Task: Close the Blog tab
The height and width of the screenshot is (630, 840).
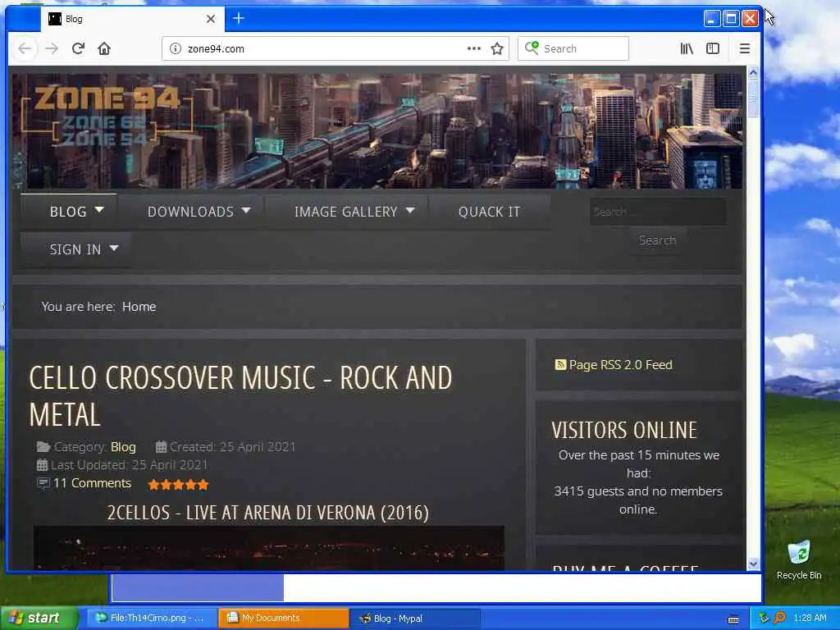Action: (x=211, y=19)
